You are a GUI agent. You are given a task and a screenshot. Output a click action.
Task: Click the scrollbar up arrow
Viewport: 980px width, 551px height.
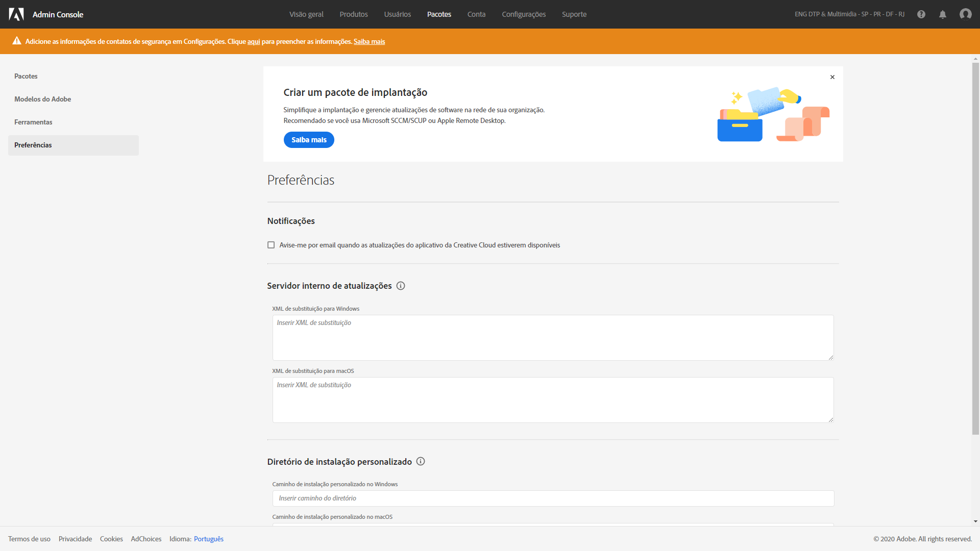click(975, 59)
